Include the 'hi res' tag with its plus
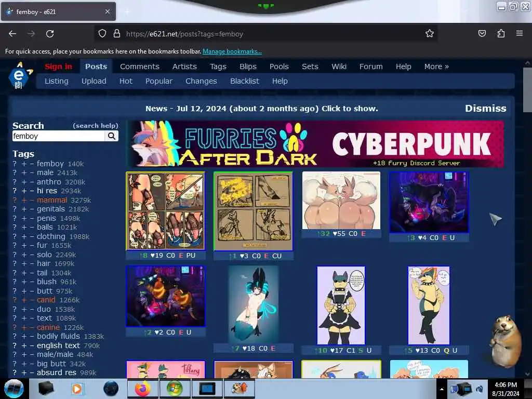Screen dimensions: 532x399 pyautogui.click(x=24, y=191)
